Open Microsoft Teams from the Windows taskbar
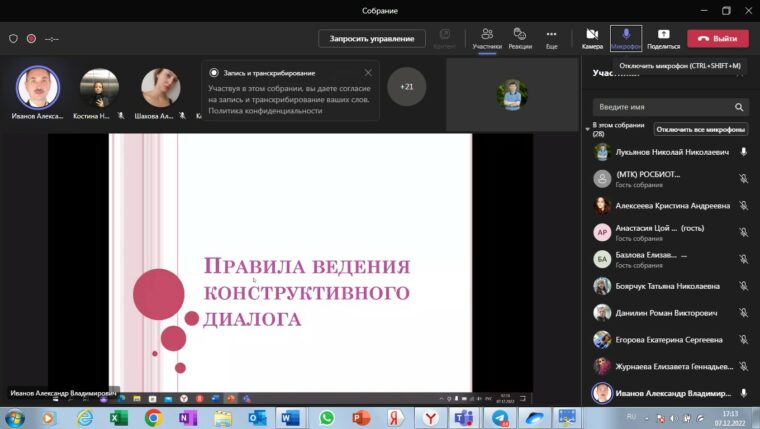This screenshot has width=760, height=429. pos(464,417)
